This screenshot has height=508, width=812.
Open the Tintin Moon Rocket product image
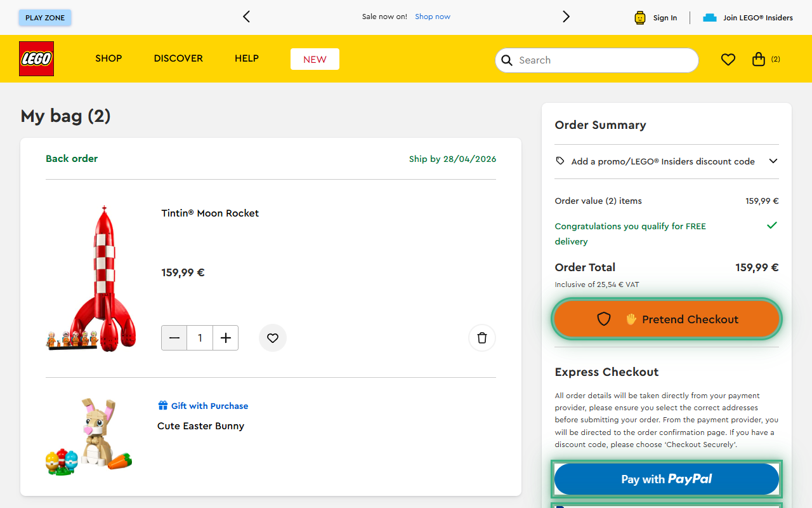click(x=92, y=278)
